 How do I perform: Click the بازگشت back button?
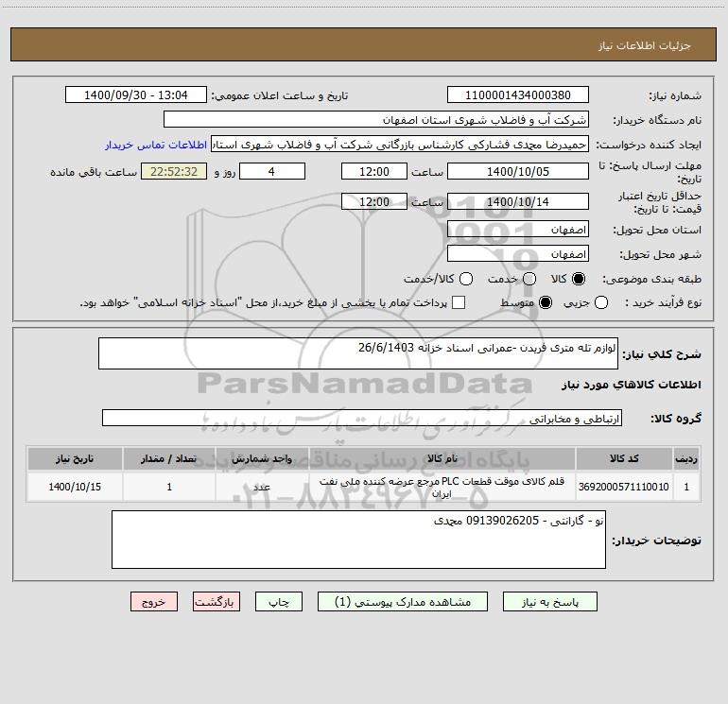coord(217,601)
